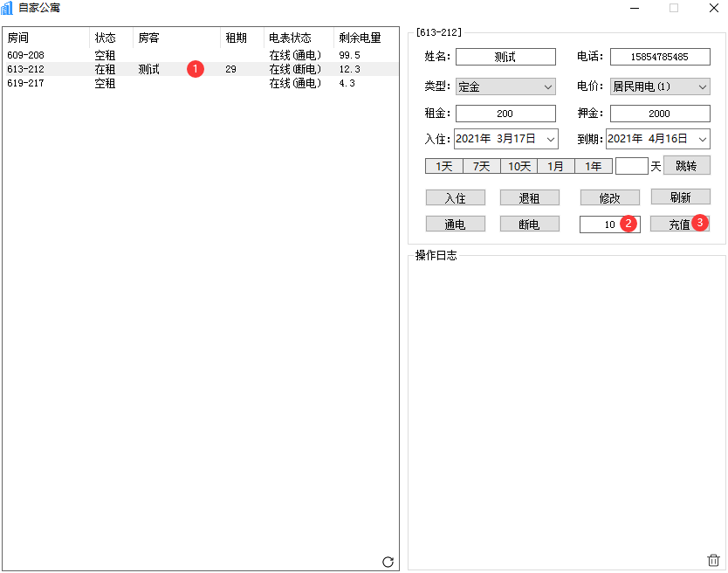Image resolution: width=728 pixels, height=573 pixels.
Task: Click tenant name 测试 in the list
Action: click(148, 69)
